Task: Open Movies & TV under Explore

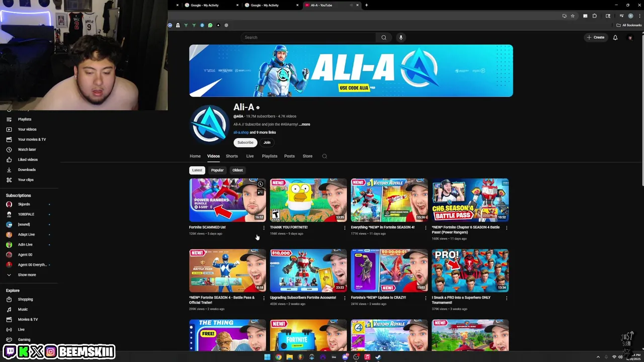Action: click(x=28, y=319)
